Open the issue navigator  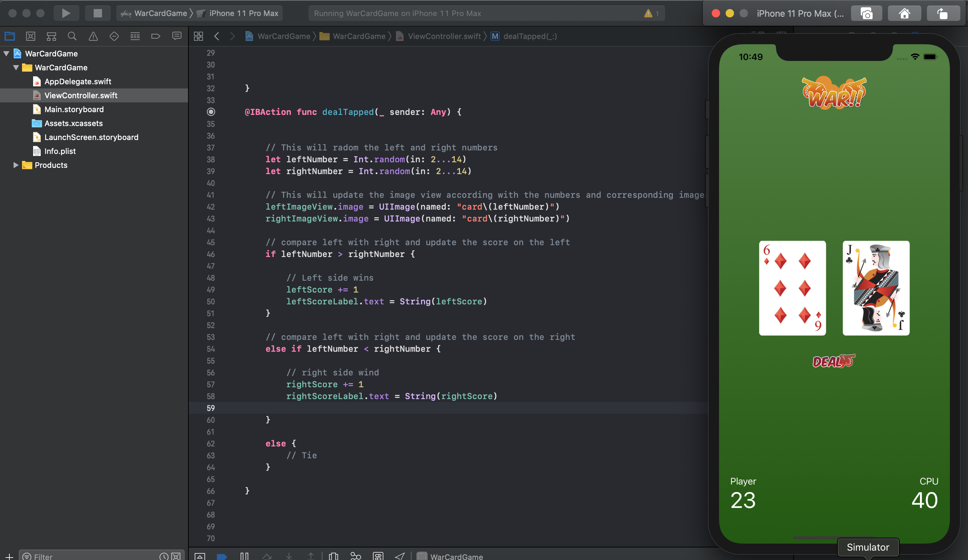[93, 37]
